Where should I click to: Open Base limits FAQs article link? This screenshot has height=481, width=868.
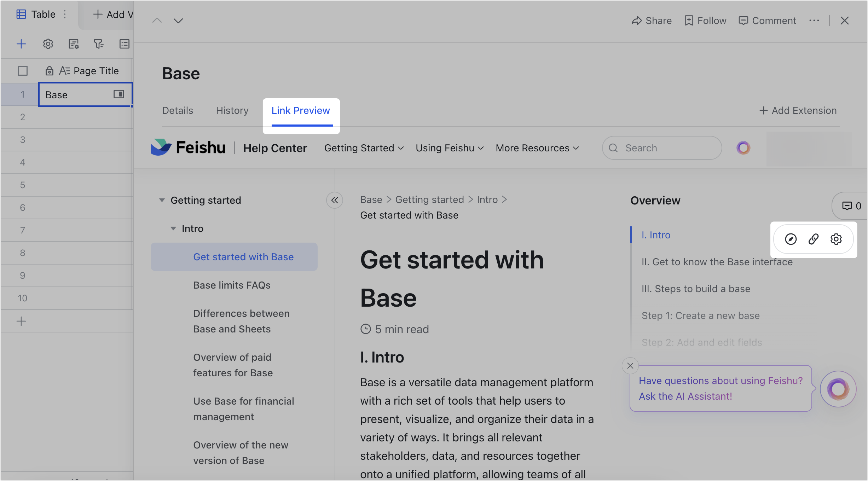click(232, 285)
